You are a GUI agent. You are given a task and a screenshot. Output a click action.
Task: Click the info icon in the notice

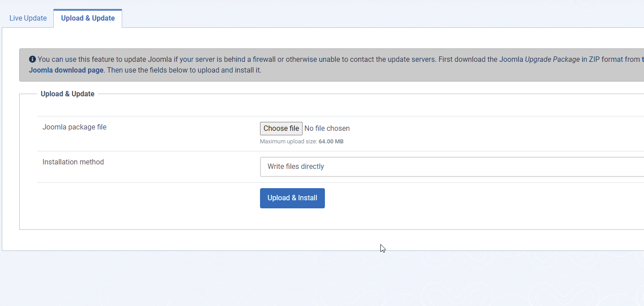click(x=32, y=59)
